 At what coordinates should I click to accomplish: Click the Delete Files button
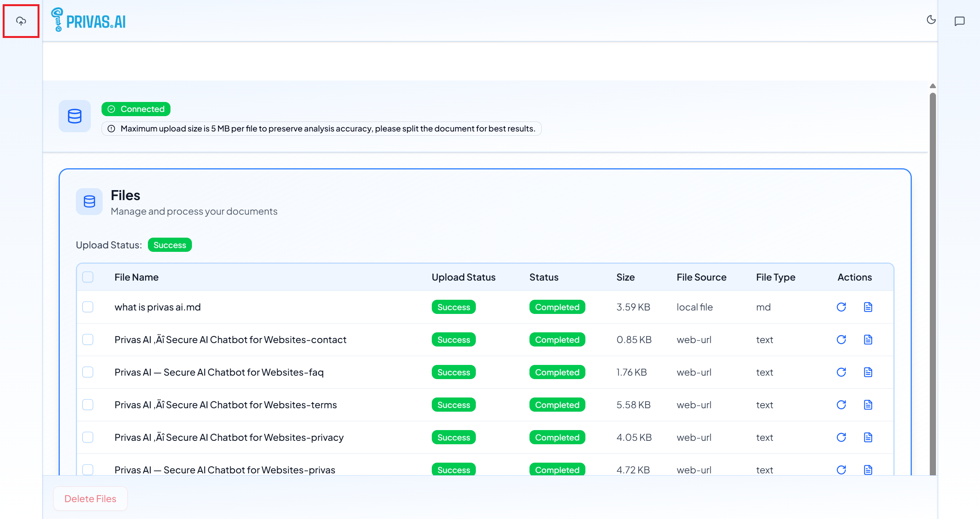click(90, 499)
